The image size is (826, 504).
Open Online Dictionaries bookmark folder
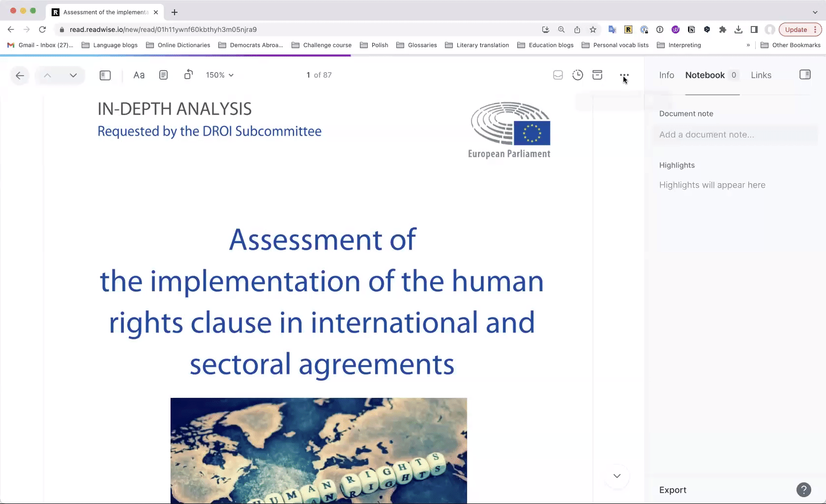(x=178, y=45)
